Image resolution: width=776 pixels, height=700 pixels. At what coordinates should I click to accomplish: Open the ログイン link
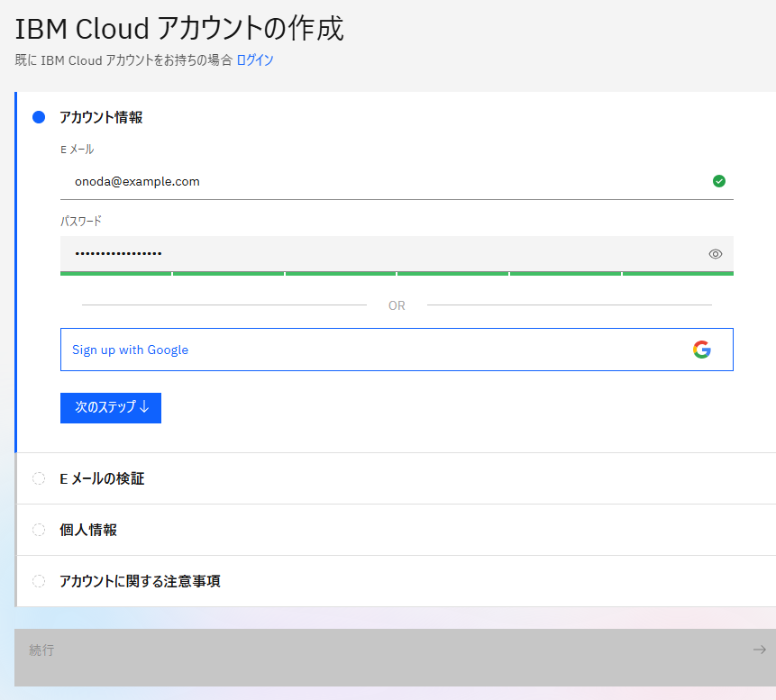[255, 61]
